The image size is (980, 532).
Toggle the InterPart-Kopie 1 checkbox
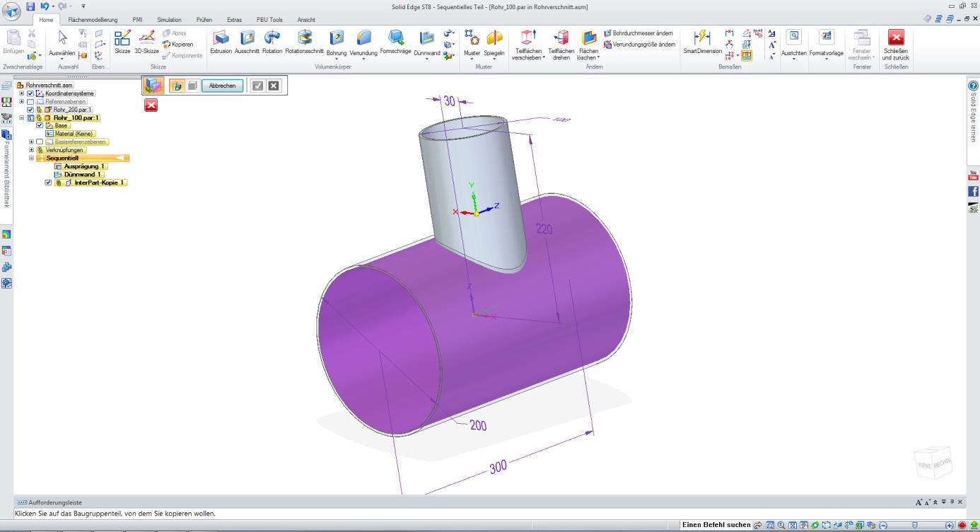pos(48,183)
